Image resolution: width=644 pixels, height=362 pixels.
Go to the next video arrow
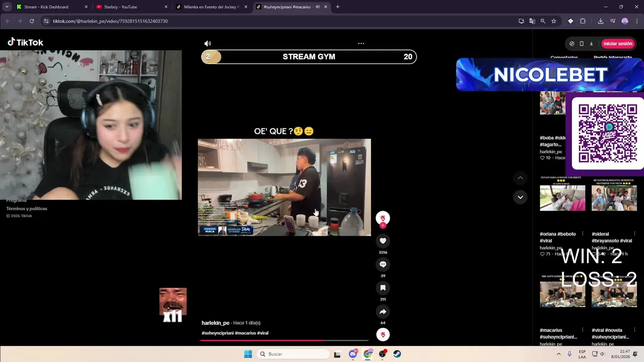tap(520, 197)
